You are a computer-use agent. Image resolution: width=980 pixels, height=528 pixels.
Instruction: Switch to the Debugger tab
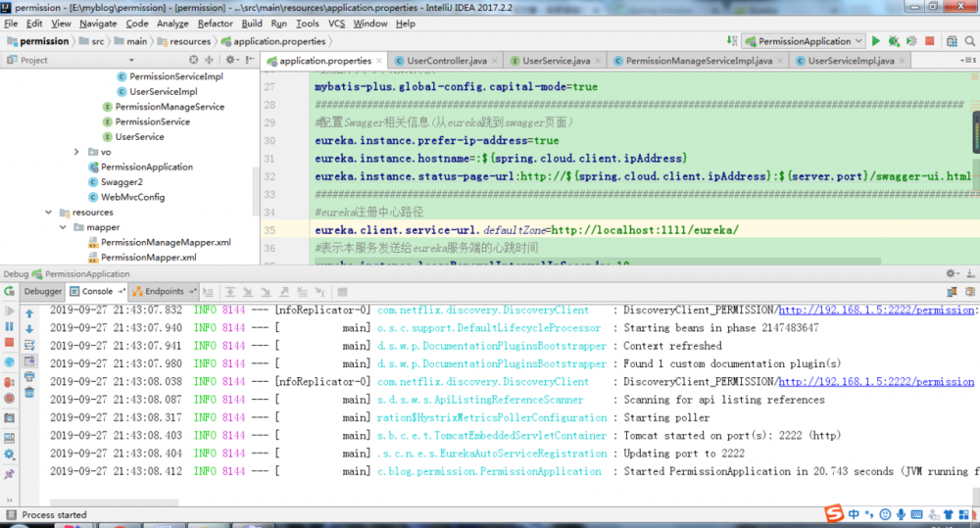coord(42,291)
